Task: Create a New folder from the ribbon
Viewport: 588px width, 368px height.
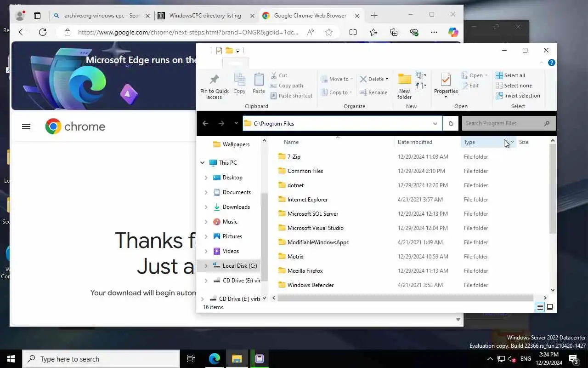Action: 404,86
